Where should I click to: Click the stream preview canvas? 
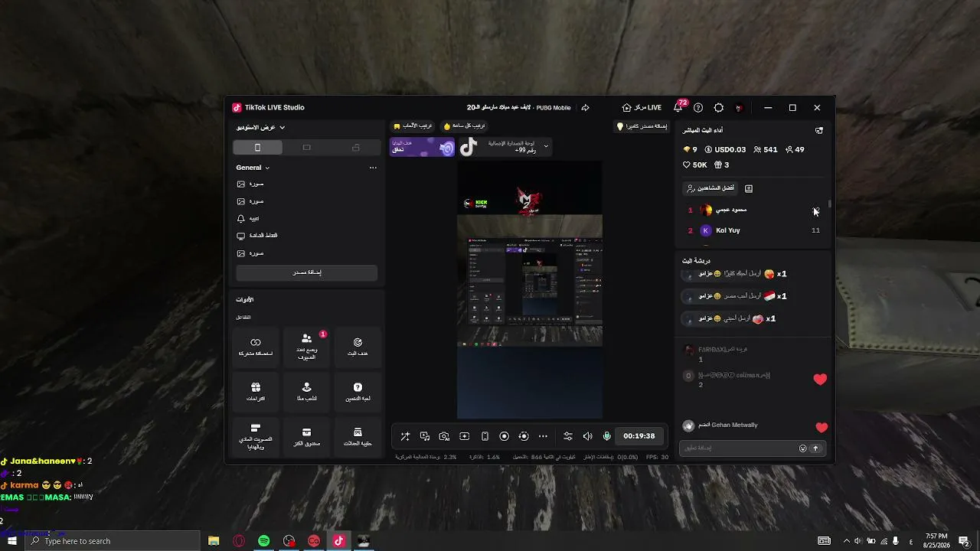click(530, 290)
